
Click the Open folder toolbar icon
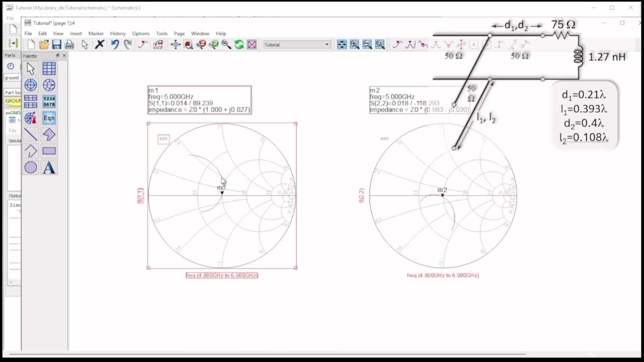point(44,45)
